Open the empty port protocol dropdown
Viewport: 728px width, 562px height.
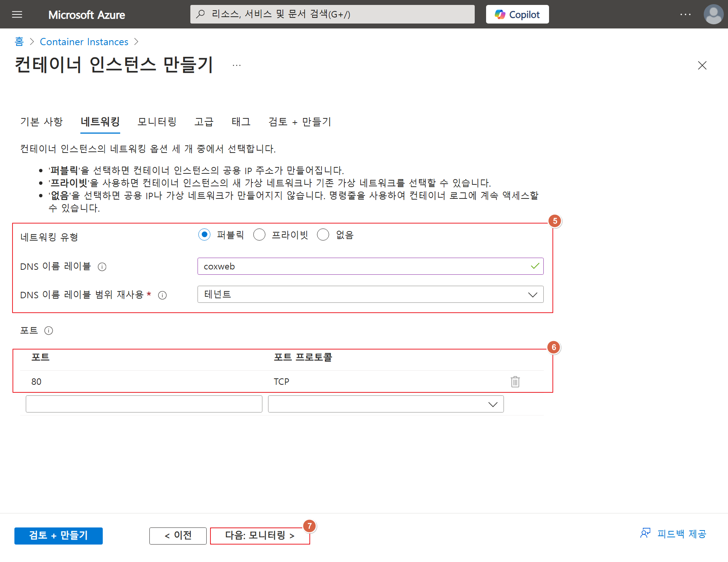click(386, 404)
